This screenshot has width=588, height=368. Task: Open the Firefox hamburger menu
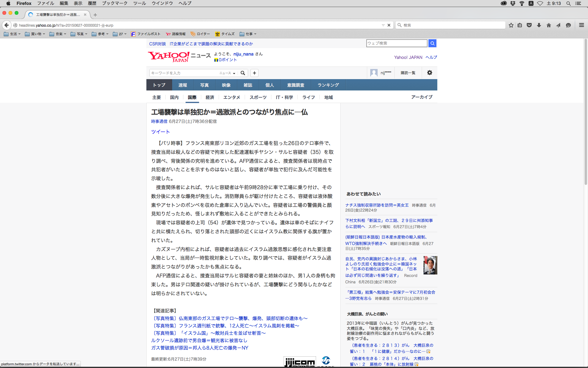tap(581, 25)
